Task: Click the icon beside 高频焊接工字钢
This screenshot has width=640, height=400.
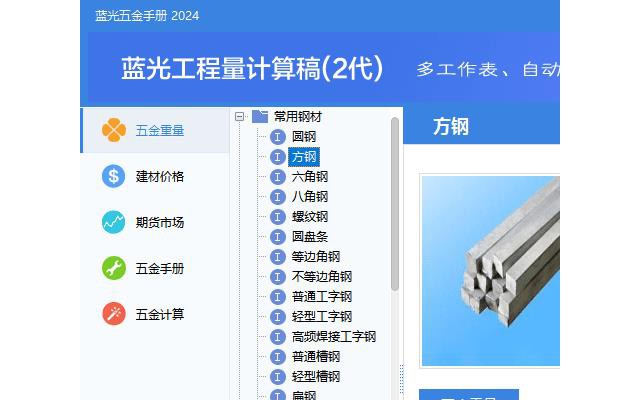Action: (278, 337)
